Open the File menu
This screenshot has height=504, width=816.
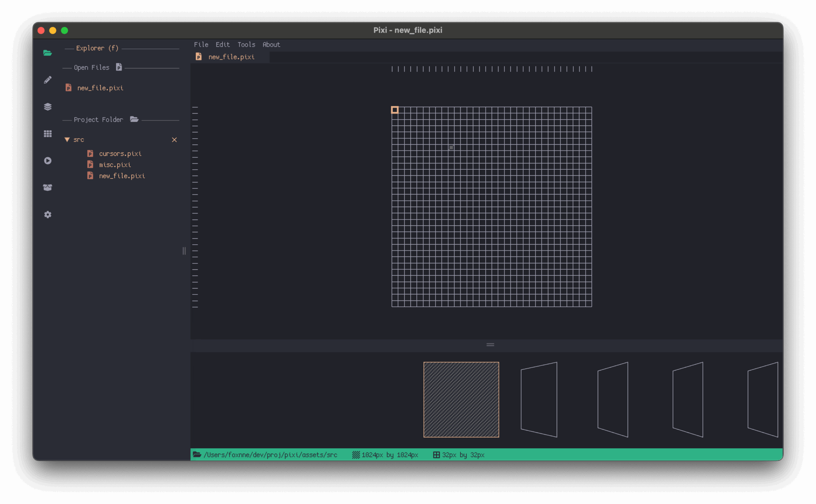tap(201, 45)
